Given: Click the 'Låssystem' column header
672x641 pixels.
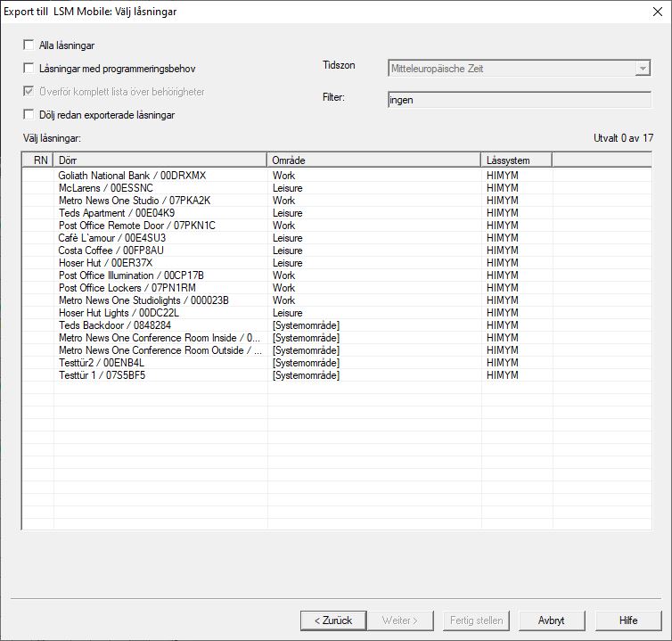Looking at the screenshot, I should (x=515, y=160).
